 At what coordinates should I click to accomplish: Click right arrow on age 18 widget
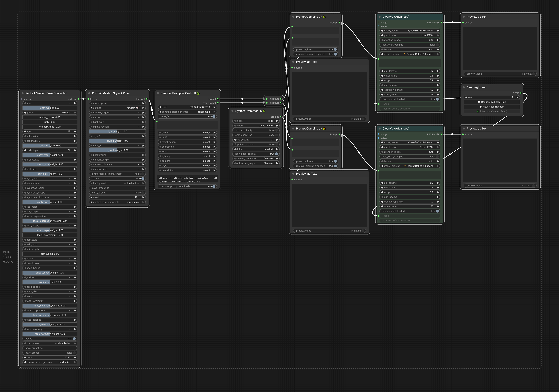75,131
